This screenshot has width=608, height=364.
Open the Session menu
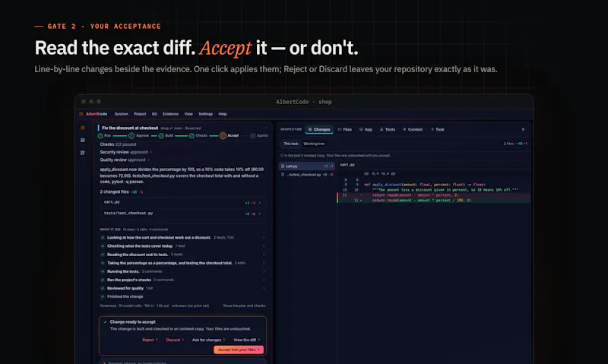122,114
